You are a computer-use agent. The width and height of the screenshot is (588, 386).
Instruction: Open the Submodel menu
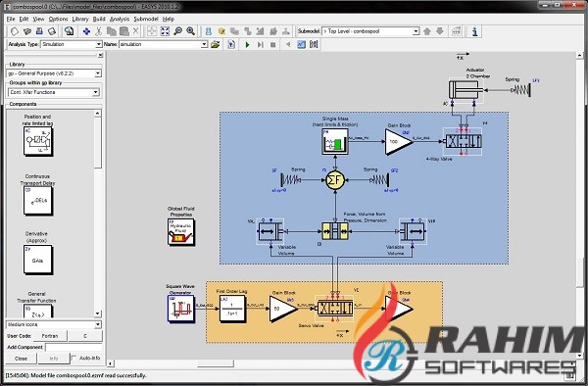click(x=146, y=19)
